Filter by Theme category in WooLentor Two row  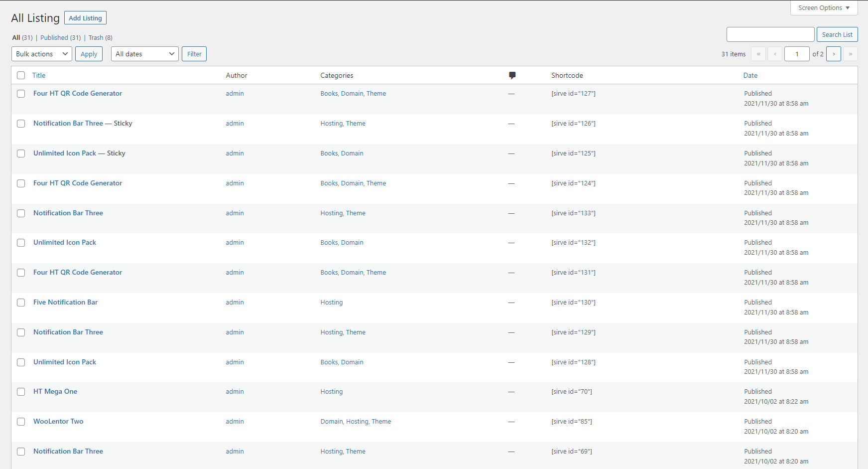coord(381,421)
